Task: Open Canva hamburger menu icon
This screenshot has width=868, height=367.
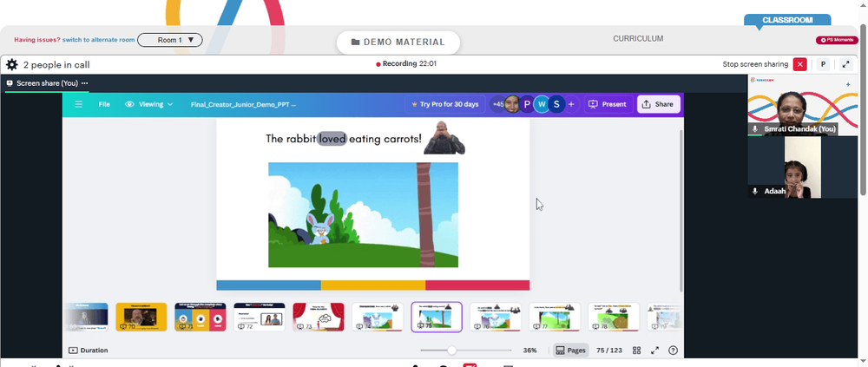Action: tap(79, 104)
